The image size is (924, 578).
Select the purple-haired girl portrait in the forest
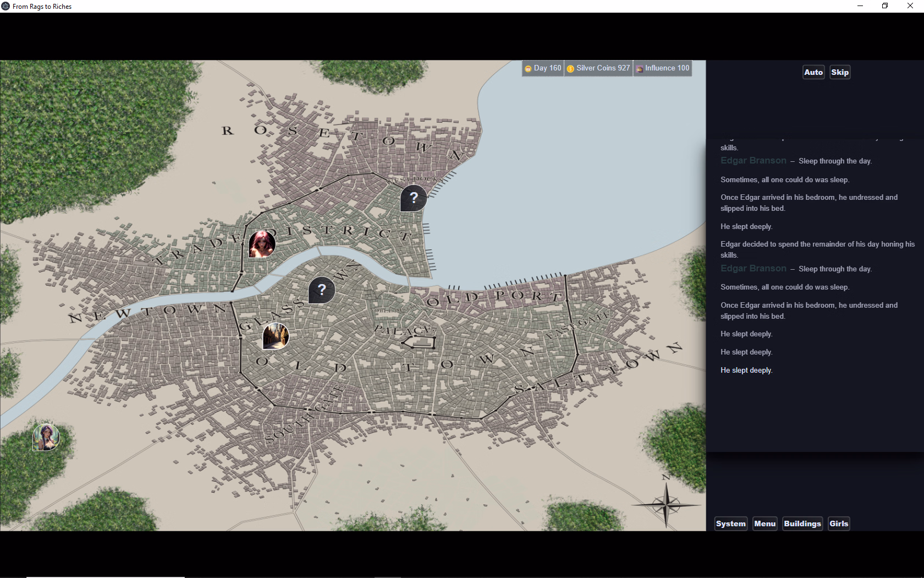(46, 437)
